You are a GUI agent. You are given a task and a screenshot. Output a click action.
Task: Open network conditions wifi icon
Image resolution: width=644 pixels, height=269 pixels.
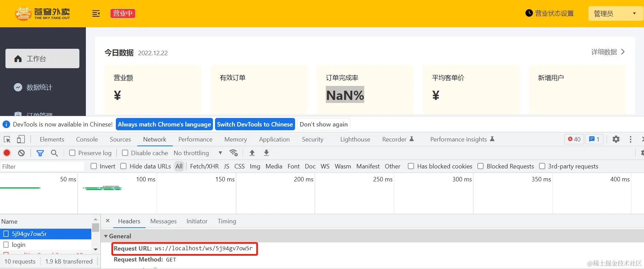tap(233, 153)
